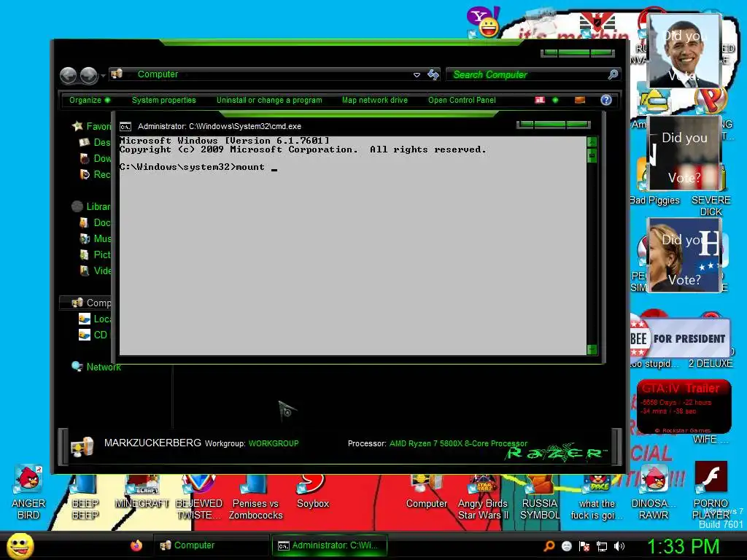The height and width of the screenshot is (560, 747).
Task: Open Music library
Action: click(95, 238)
